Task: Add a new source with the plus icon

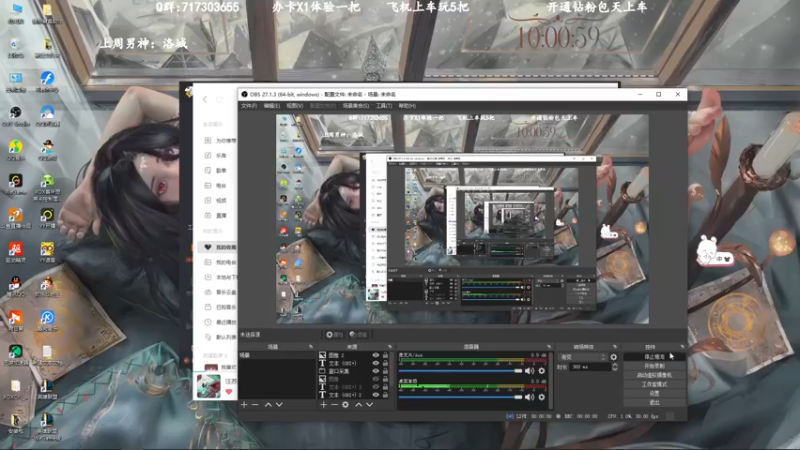Action: pos(323,405)
